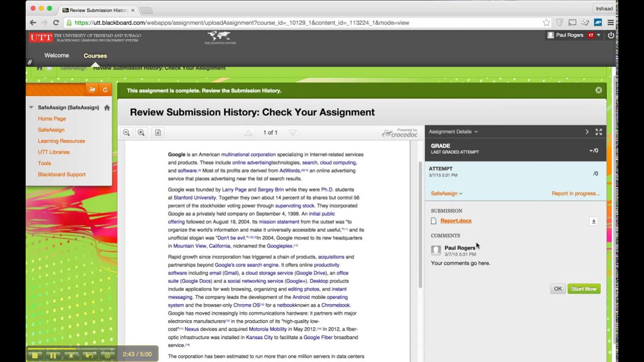Click the multinational corporation link
Viewport: 644px width, 362px height.
(x=249, y=154)
